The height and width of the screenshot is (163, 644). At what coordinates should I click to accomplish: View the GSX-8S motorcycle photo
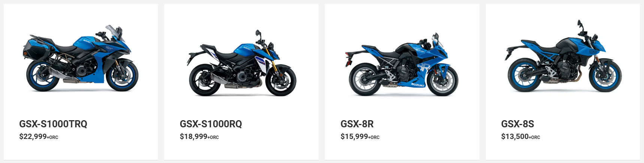tap(563, 56)
